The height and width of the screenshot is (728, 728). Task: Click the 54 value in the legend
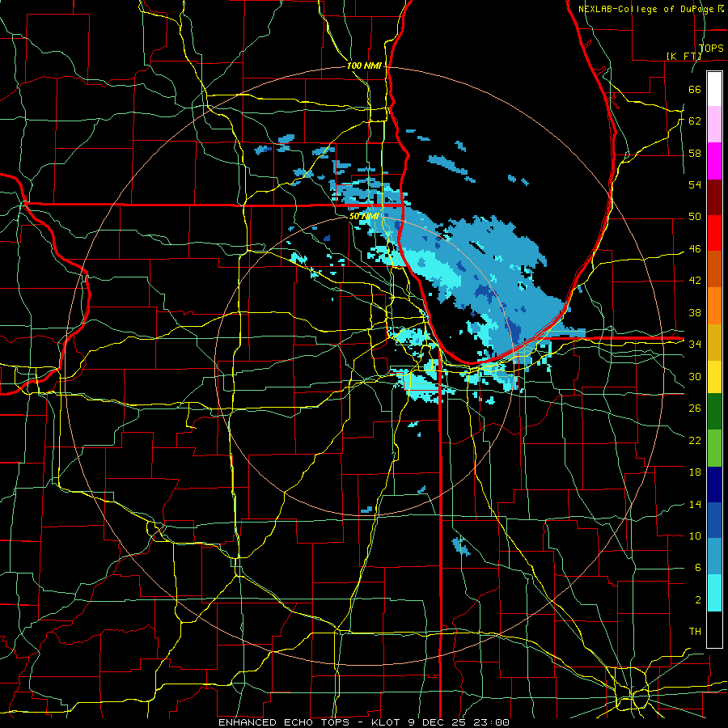(x=695, y=184)
